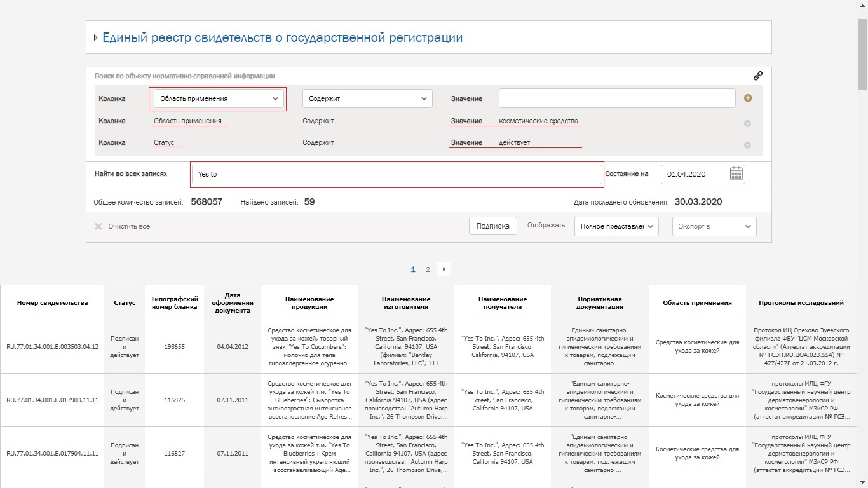Select certificate RU.77.01.34.001.E.017903.11.11
The image size is (868, 488).
coord(52,400)
